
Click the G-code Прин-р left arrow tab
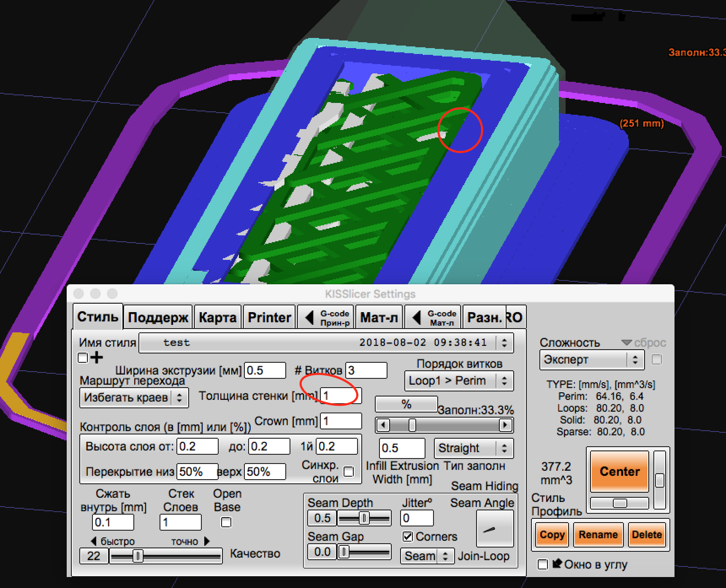coord(326,318)
